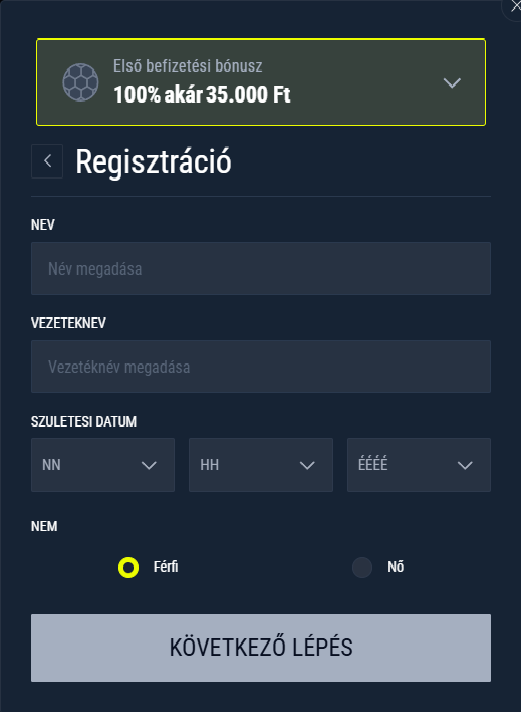The width and height of the screenshot is (521, 712).
Task: Go back using arrow beside Regisztráció
Action: pos(47,161)
